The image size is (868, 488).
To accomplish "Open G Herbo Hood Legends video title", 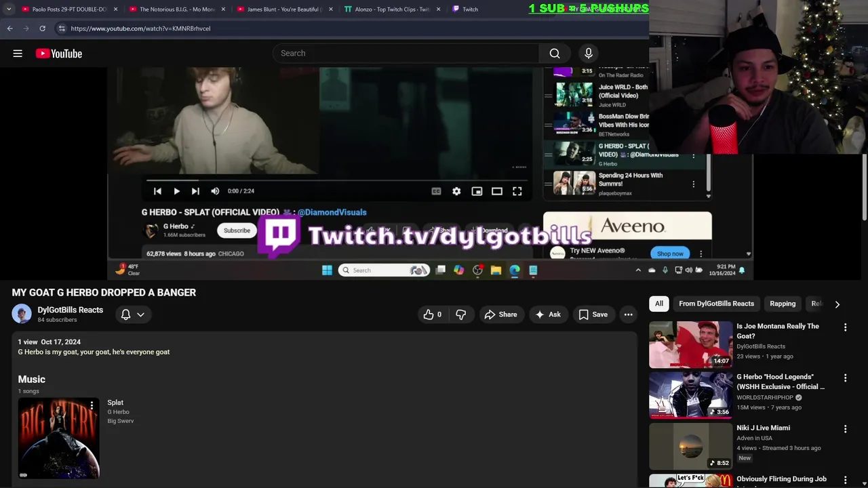I will coord(781,382).
